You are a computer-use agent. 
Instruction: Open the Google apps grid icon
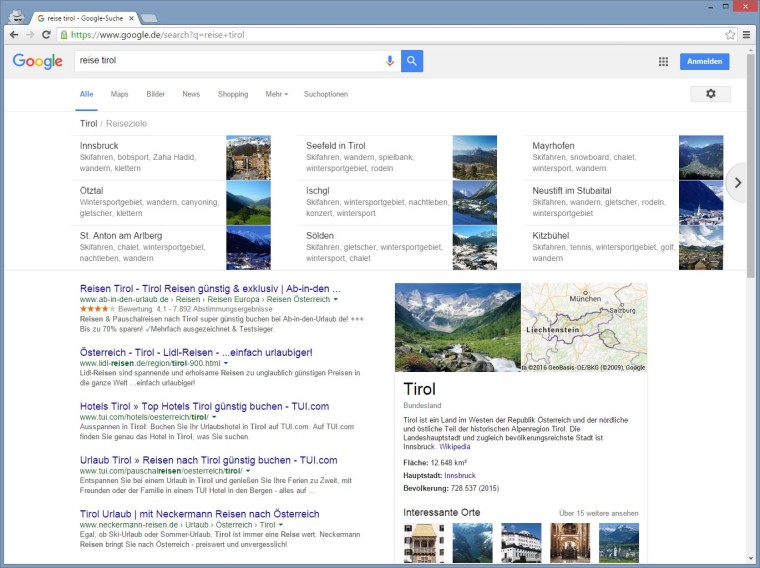tap(663, 61)
